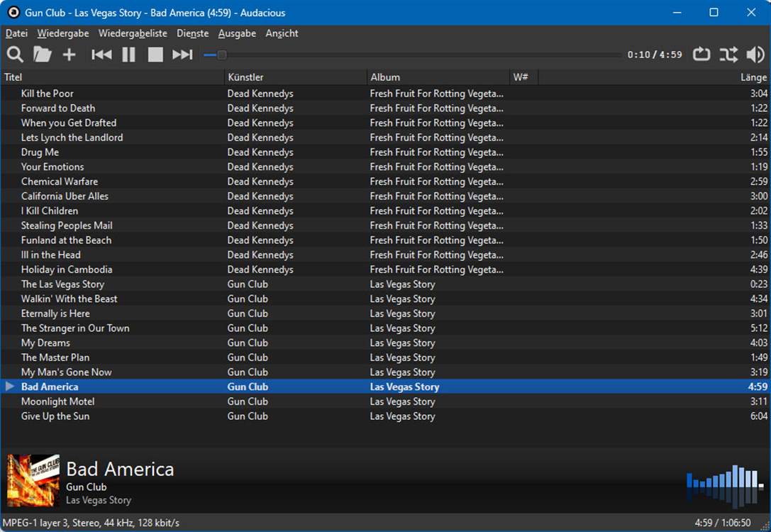771x532 pixels.
Task: Click the Las Vegas Story label in info panel
Action: pyautogui.click(x=99, y=500)
